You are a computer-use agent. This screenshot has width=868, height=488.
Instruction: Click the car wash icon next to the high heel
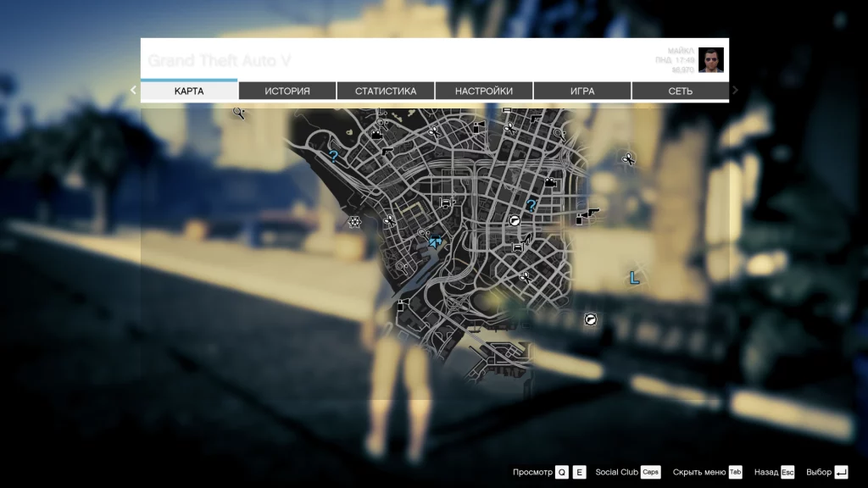518,247
